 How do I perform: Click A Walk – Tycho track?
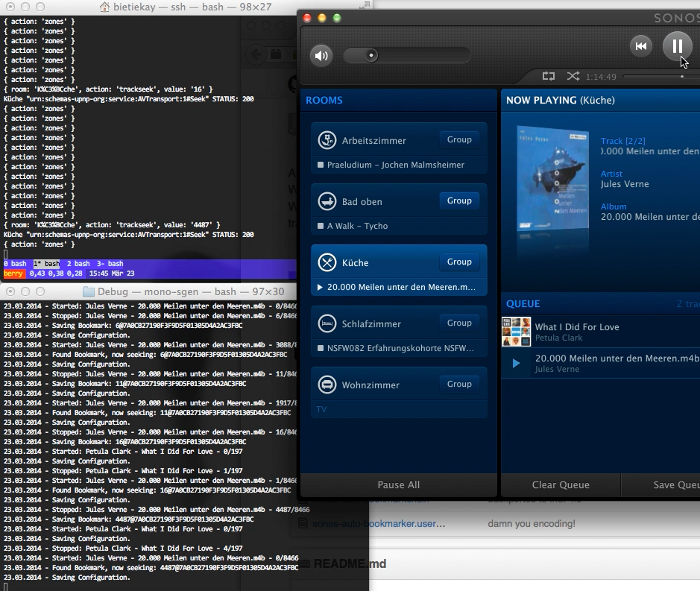tap(357, 226)
